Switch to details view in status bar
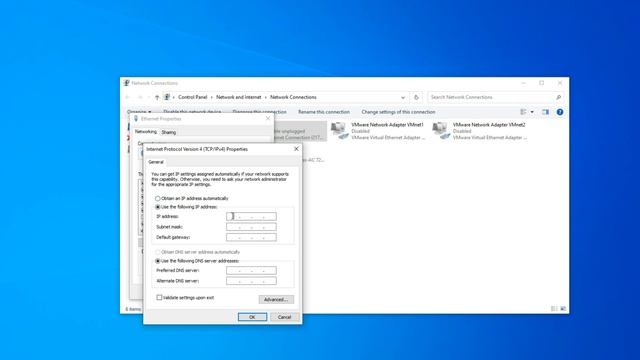This screenshot has width=640, height=360. pyautogui.click(x=554, y=309)
